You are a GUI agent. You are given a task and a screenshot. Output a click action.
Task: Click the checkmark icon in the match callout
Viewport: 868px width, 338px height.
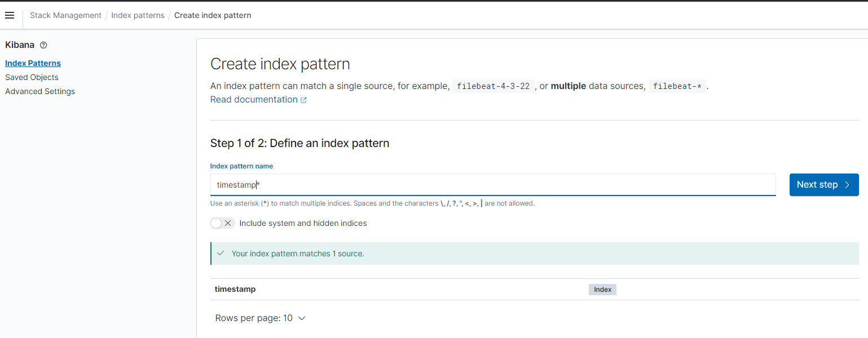coord(221,253)
